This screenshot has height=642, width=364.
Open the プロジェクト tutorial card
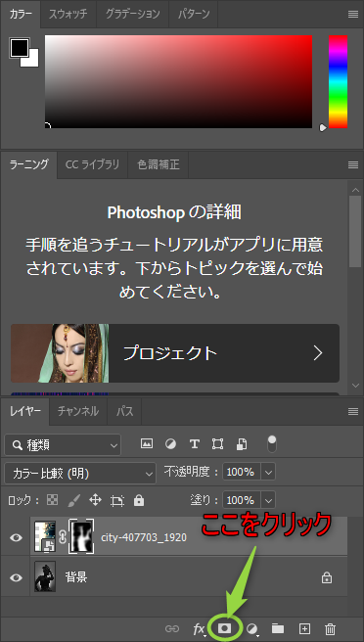pos(175,353)
